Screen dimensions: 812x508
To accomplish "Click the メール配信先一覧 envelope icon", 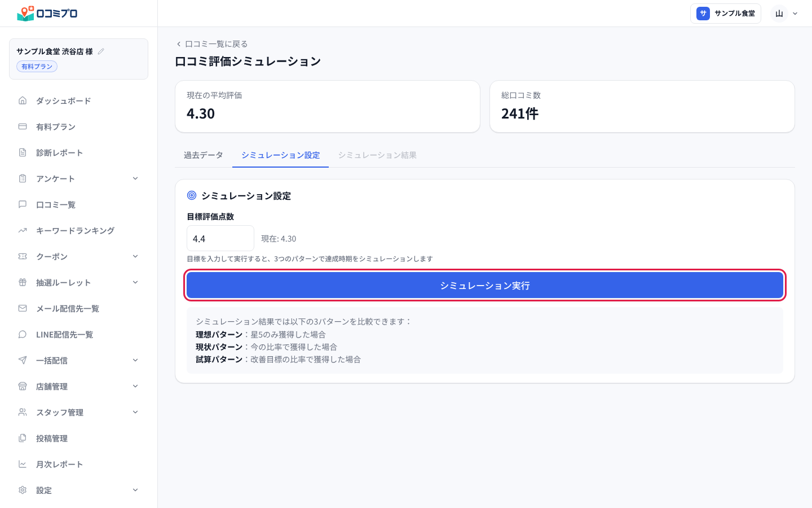I will point(23,308).
